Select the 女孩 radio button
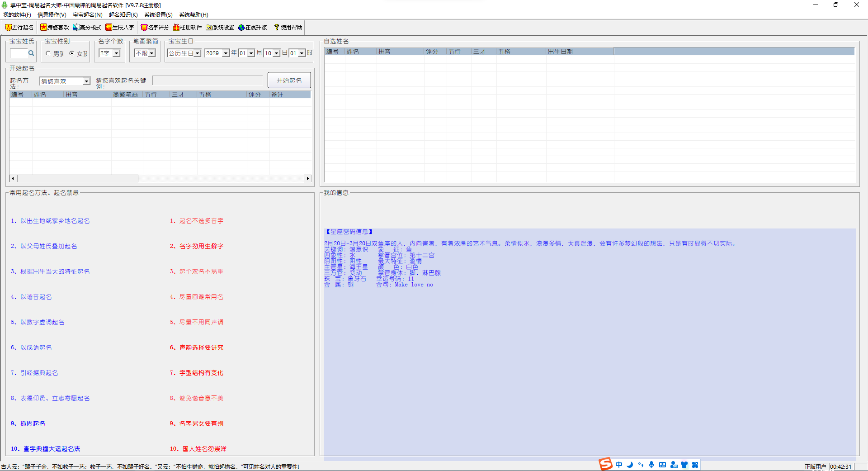The width and height of the screenshot is (868, 471). point(71,53)
